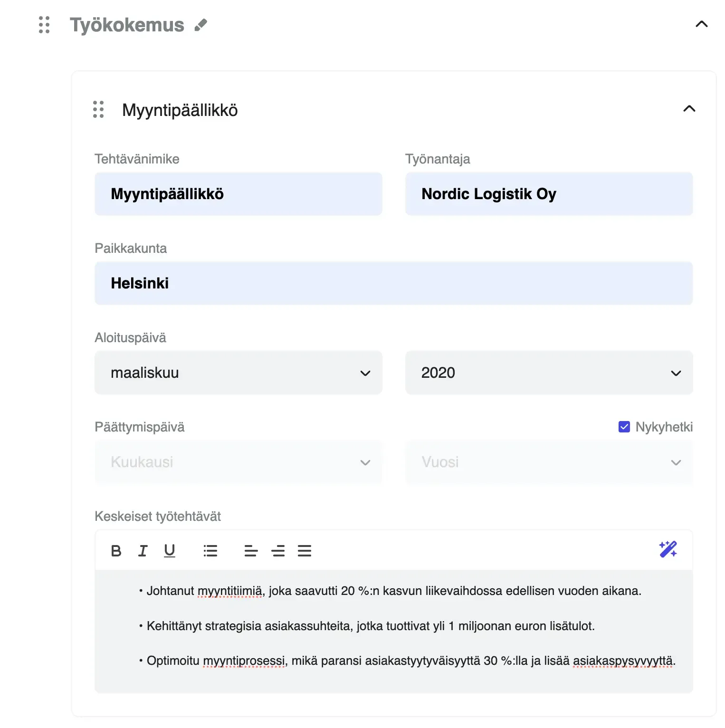
Task: Toggle bold formatting in the editor
Action: (x=116, y=550)
